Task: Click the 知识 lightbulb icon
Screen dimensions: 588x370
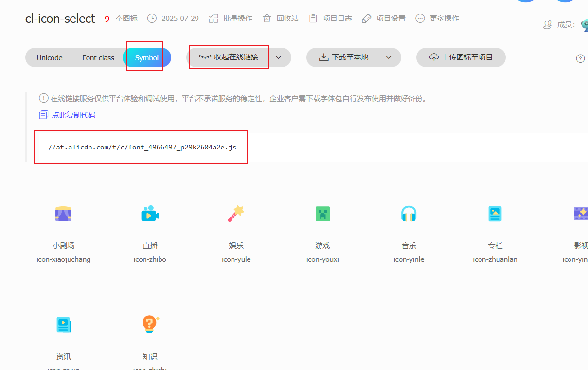Action: 150,324
